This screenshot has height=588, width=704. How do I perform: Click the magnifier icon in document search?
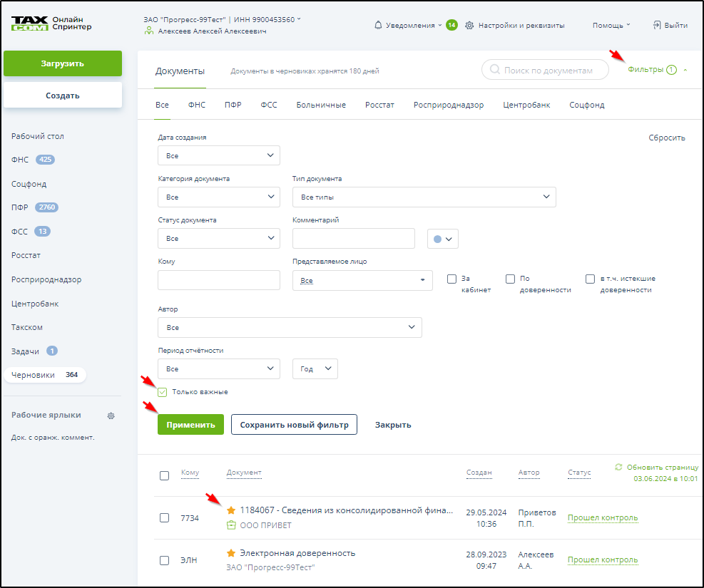click(494, 70)
